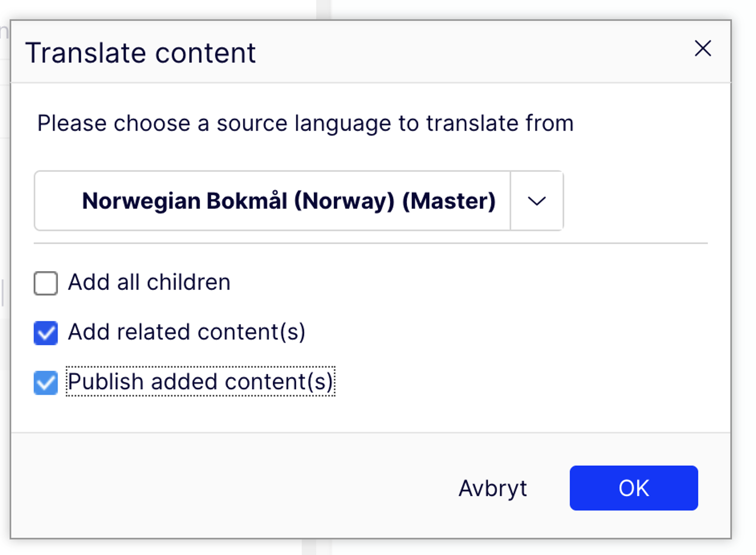Click the Norwegian Bokmål (Norway) (Master) selection
Screen dimensions: 756x555
[x=288, y=201]
